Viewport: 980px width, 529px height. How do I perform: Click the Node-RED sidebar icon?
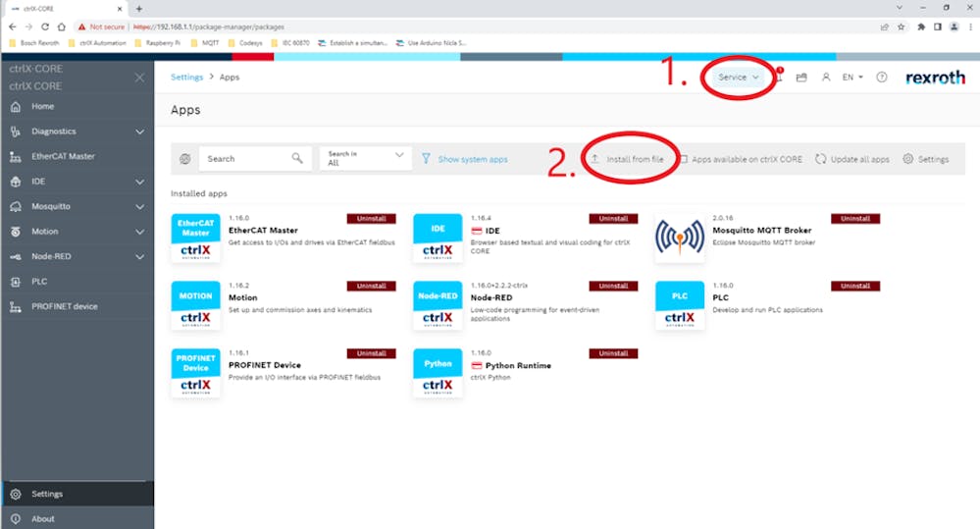pyautogui.click(x=16, y=256)
